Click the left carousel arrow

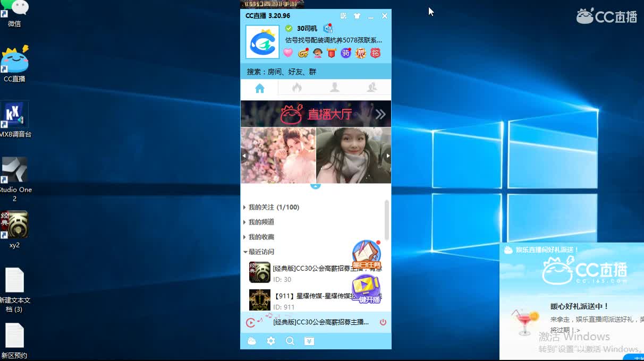(244, 156)
